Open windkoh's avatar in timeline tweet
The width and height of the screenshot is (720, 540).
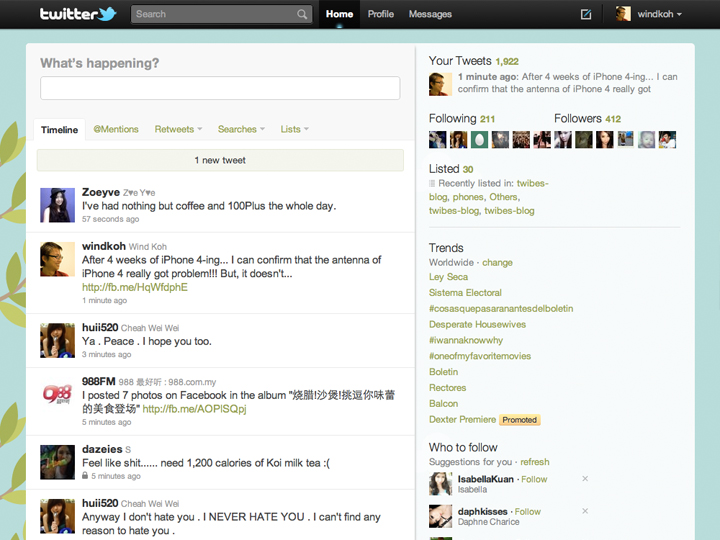[x=57, y=259]
